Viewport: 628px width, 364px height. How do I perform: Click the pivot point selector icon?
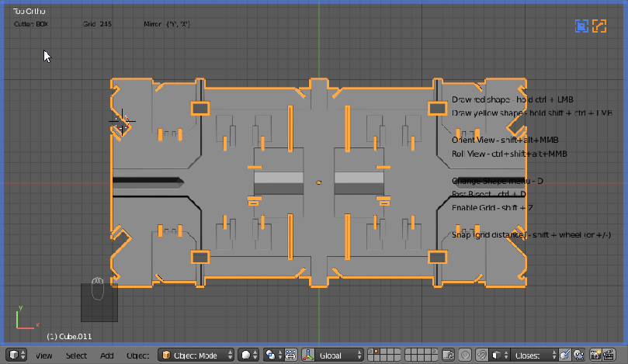pos(272,355)
